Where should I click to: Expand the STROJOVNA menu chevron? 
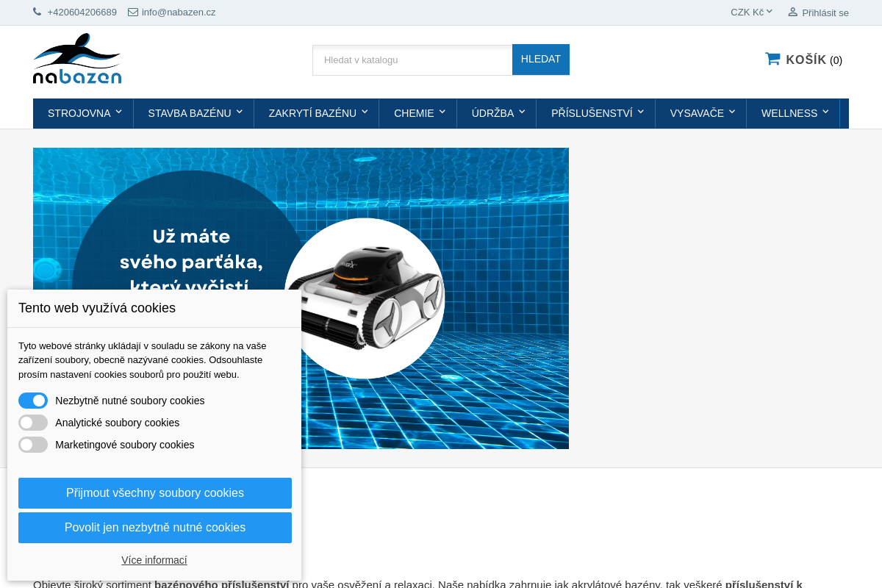click(x=119, y=112)
